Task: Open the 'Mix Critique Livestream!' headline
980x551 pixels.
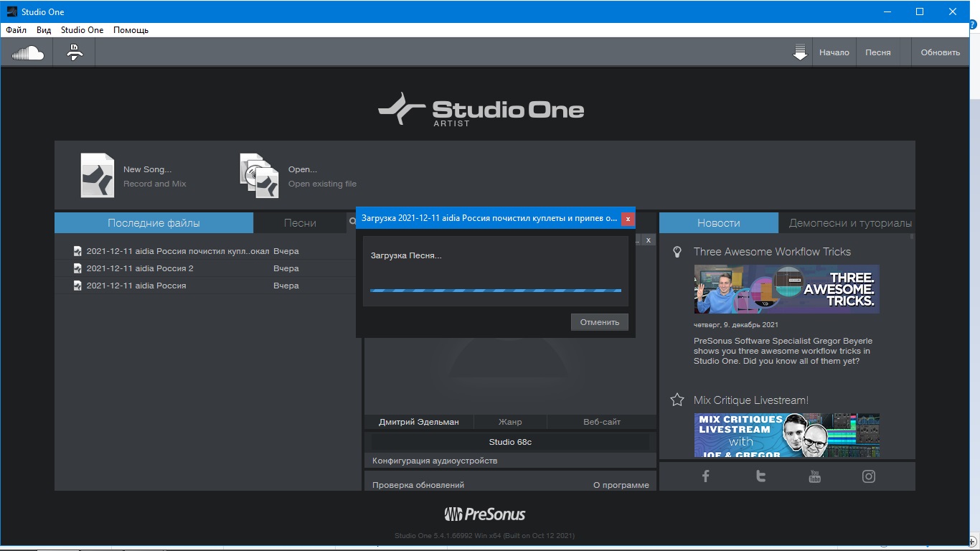Action: [751, 400]
